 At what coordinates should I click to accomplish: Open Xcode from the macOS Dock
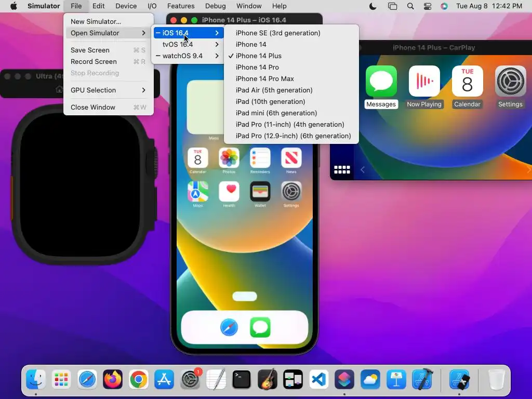coord(422,379)
